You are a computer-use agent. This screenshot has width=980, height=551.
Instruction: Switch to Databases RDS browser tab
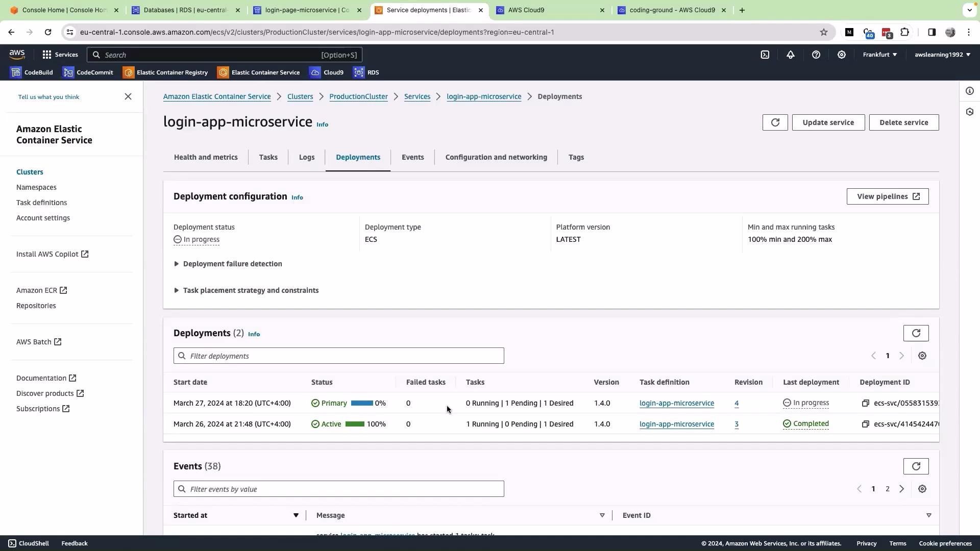(x=185, y=10)
